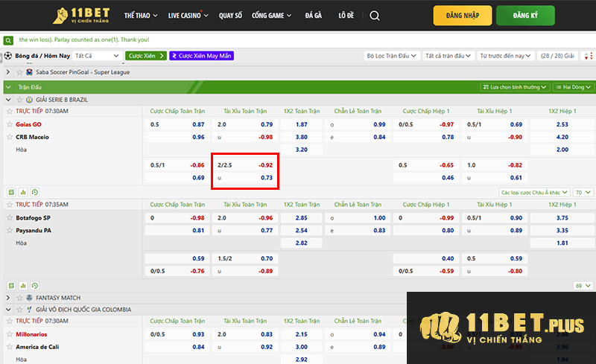Click the history clock icon under Botafogo SP match
Viewport: 596px width, 364px height.
tap(34, 285)
